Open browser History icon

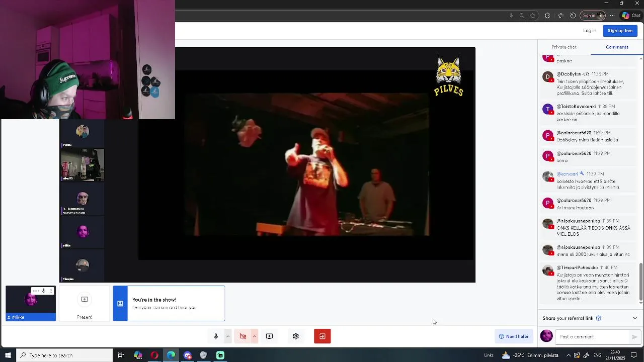(573, 16)
